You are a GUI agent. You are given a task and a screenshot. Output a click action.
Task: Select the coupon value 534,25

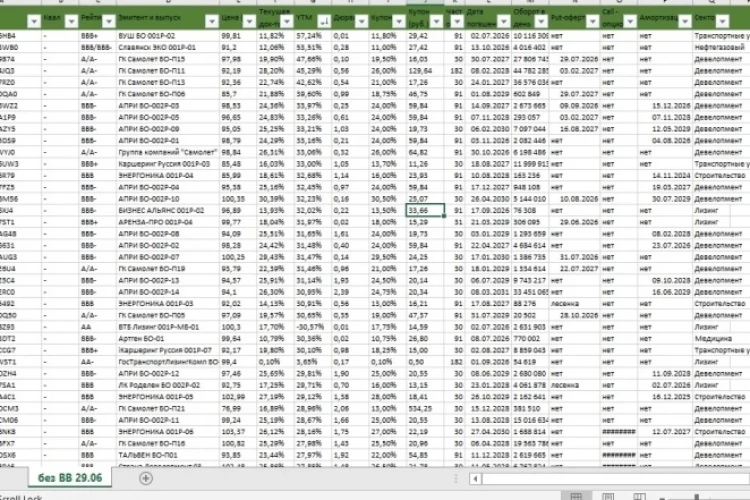(x=425, y=409)
